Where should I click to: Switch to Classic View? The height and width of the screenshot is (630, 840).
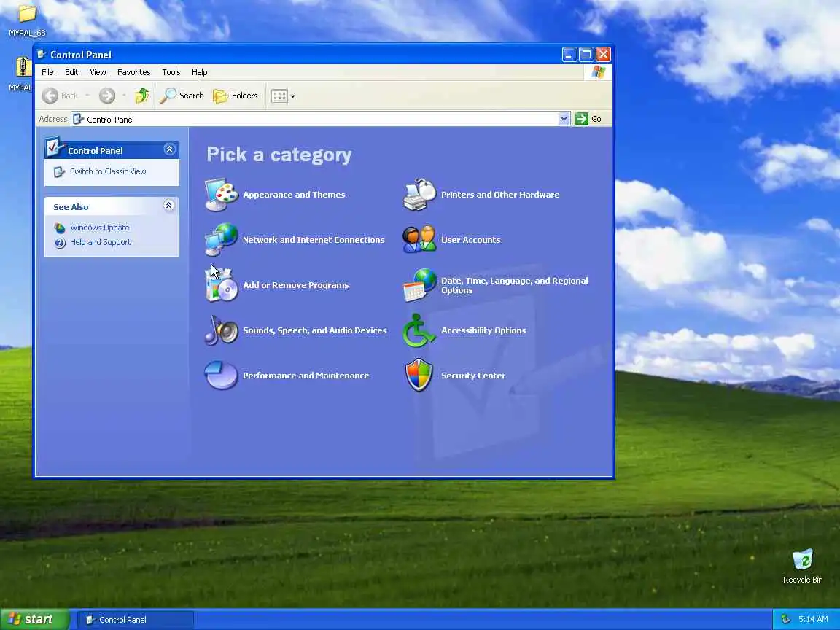coord(108,171)
